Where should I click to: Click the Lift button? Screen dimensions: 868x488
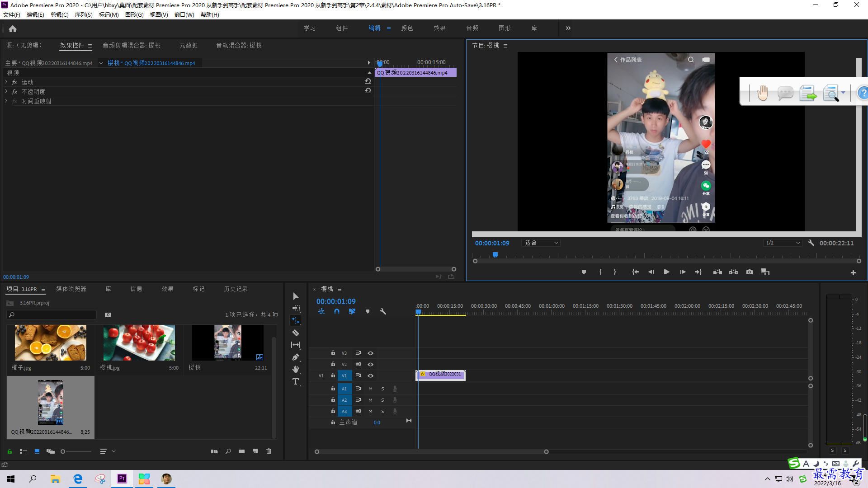coord(717,272)
